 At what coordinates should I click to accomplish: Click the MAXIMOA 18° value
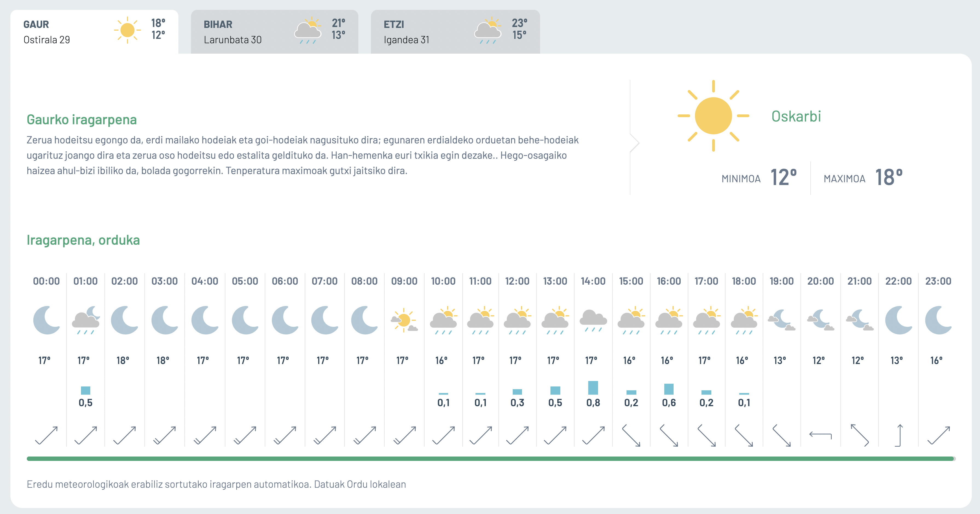[x=889, y=178]
